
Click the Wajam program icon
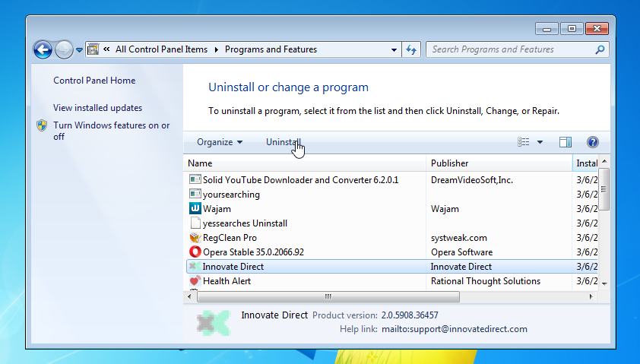click(195, 208)
